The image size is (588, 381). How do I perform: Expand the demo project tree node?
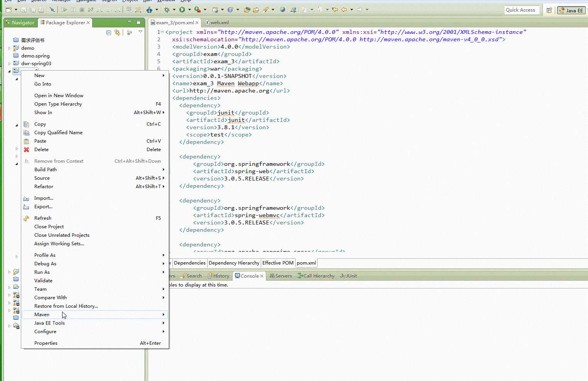(10, 48)
